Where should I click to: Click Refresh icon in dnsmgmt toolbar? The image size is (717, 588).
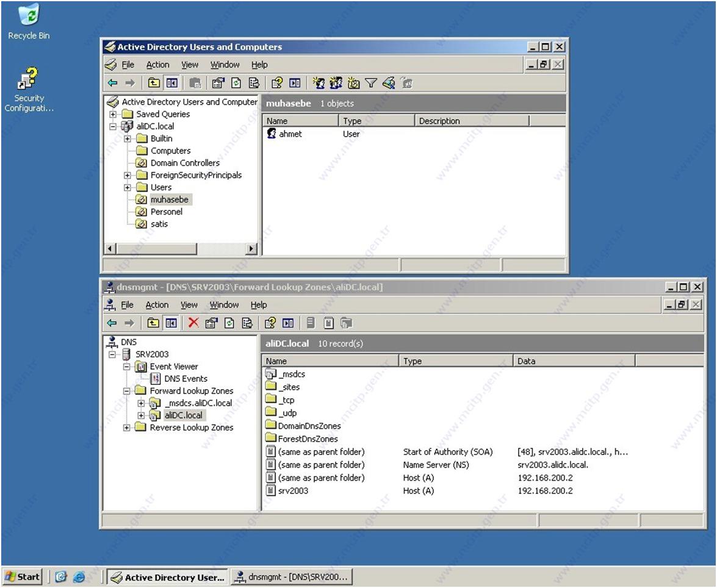(229, 323)
